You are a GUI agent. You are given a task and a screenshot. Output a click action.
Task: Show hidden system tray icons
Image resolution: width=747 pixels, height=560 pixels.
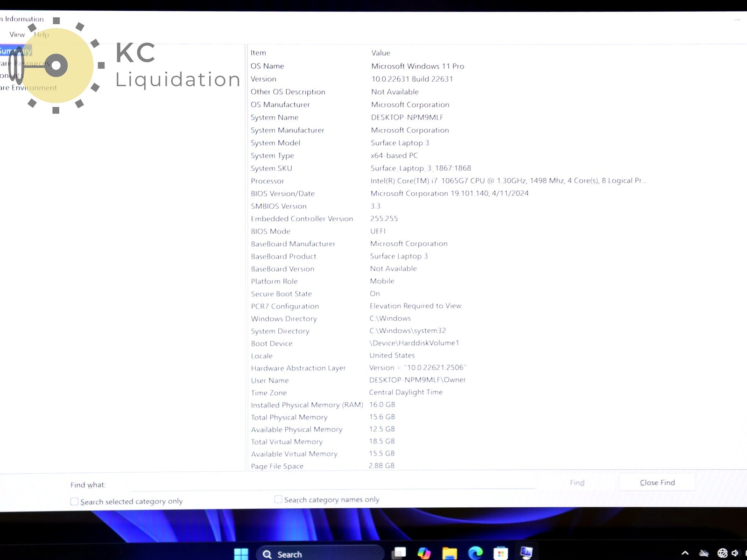pyautogui.click(x=685, y=553)
